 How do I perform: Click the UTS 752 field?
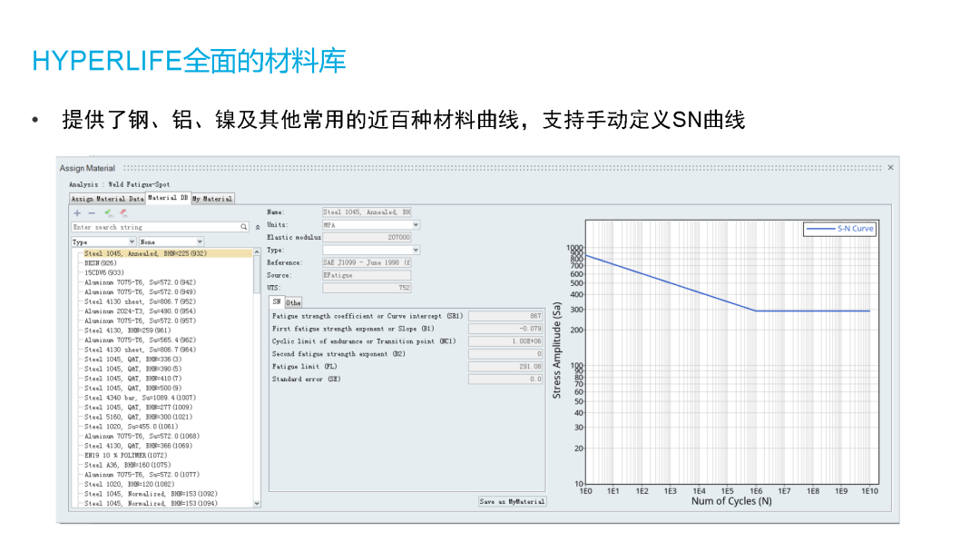coord(367,288)
